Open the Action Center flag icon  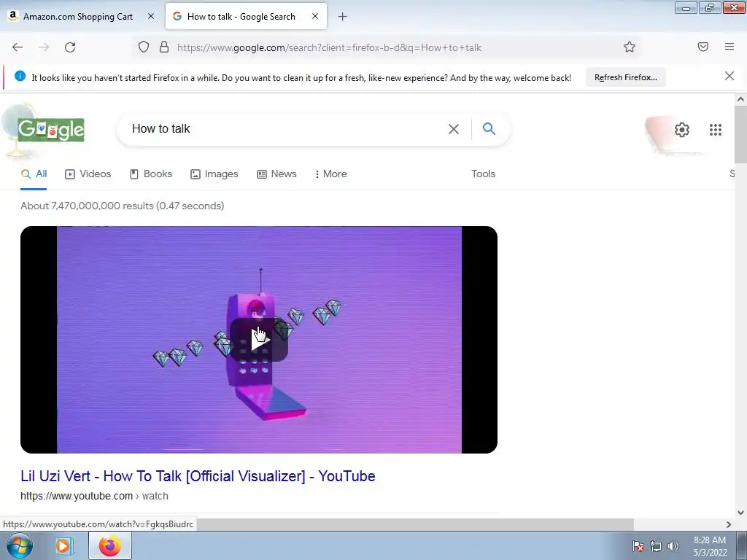pos(638,546)
